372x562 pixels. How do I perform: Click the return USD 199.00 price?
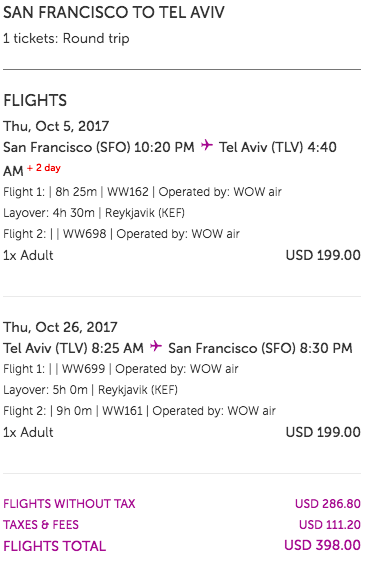tap(323, 432)
